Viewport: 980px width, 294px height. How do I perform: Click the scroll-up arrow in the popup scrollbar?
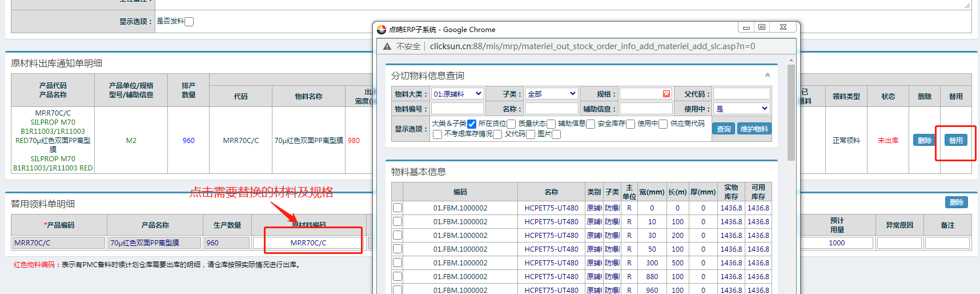(x=791, y=60)
